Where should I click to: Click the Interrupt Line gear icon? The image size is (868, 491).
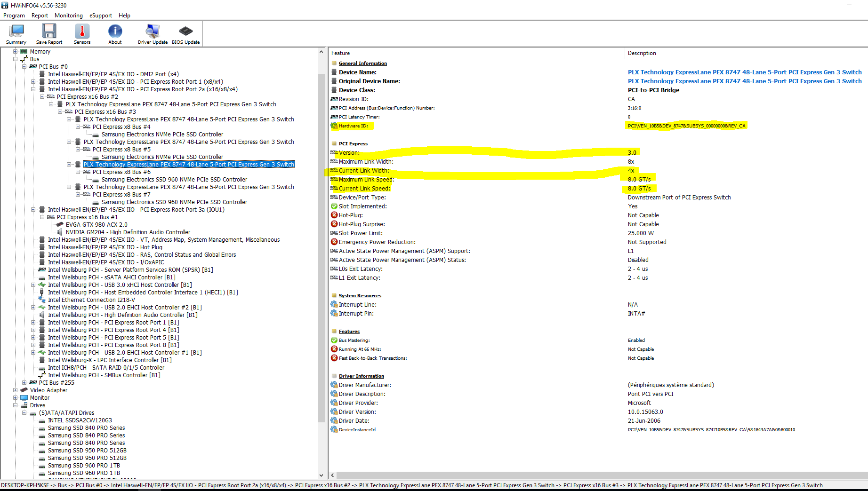334,304
